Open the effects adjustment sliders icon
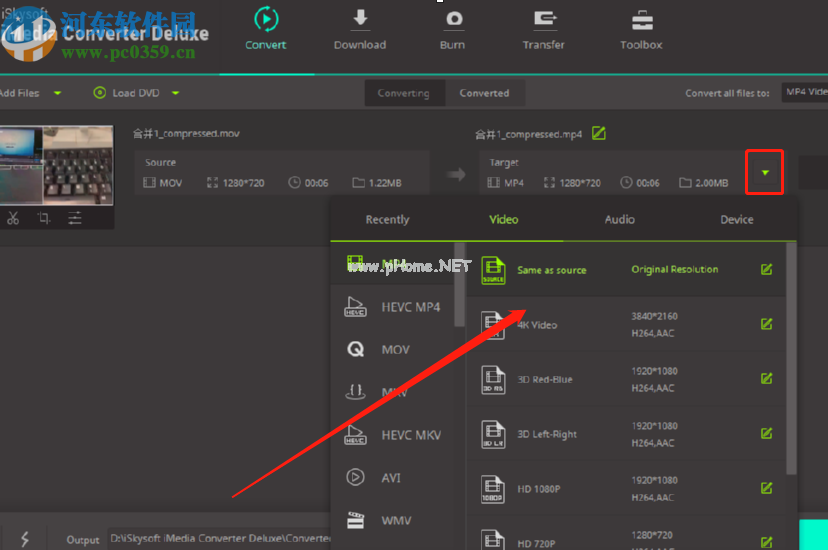828x550 pixels. [x=75, y=218]
